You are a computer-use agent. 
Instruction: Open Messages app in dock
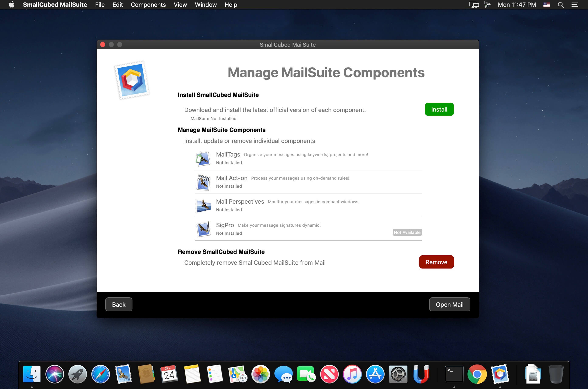[284, 374]
